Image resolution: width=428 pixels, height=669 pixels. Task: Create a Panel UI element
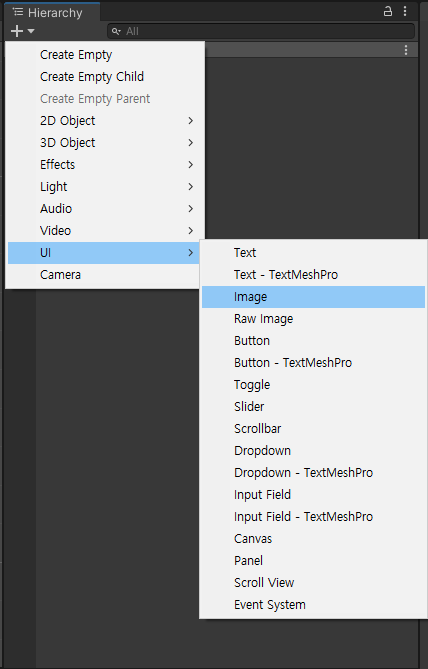pos(314,561)
